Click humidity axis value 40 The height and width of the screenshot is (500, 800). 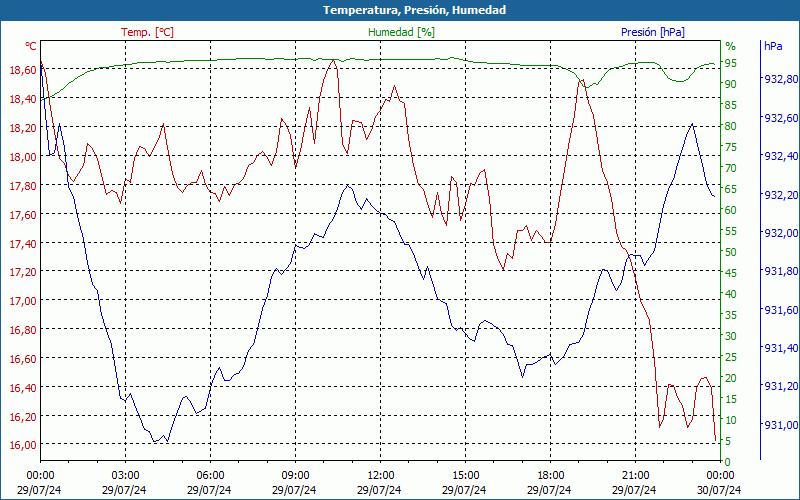tap(731, 294)
